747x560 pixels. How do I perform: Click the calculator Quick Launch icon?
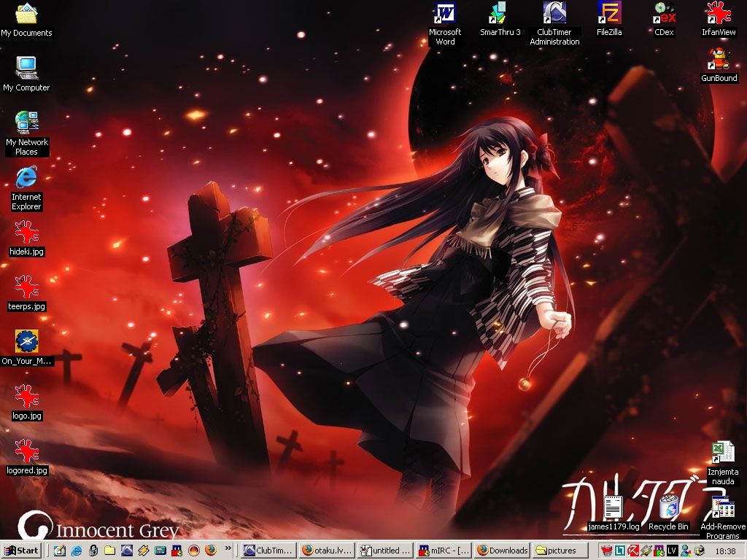tap(160, 551)
